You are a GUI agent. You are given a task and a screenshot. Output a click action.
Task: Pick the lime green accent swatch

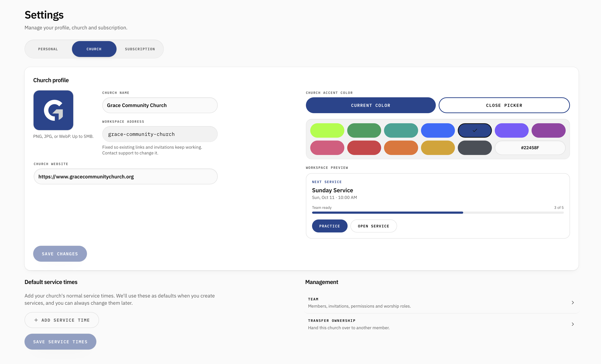pyautogui.click(x=327, y=130)
